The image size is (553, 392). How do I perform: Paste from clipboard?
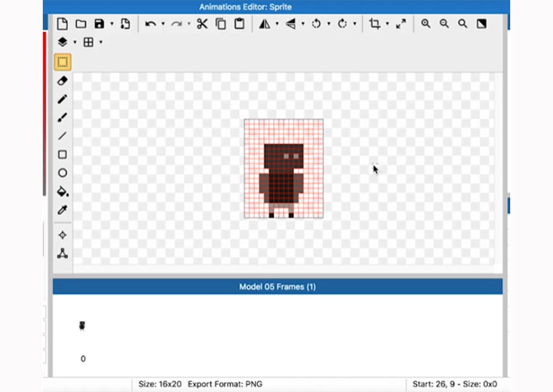click(239, 24)
